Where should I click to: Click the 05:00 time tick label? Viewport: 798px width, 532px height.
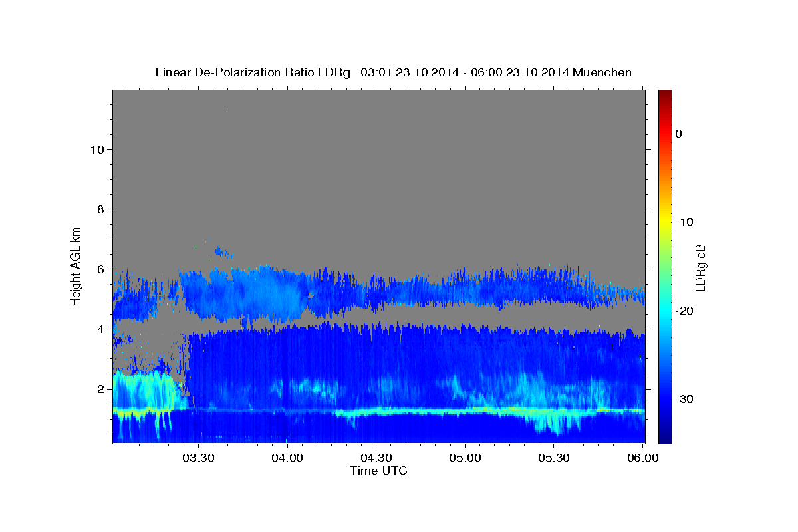coord(465,458)
